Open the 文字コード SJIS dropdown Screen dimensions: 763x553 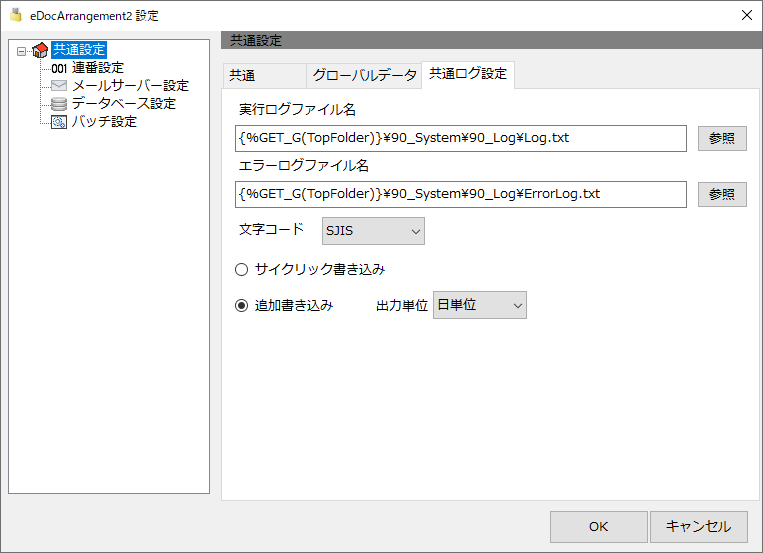coord(373,231)
